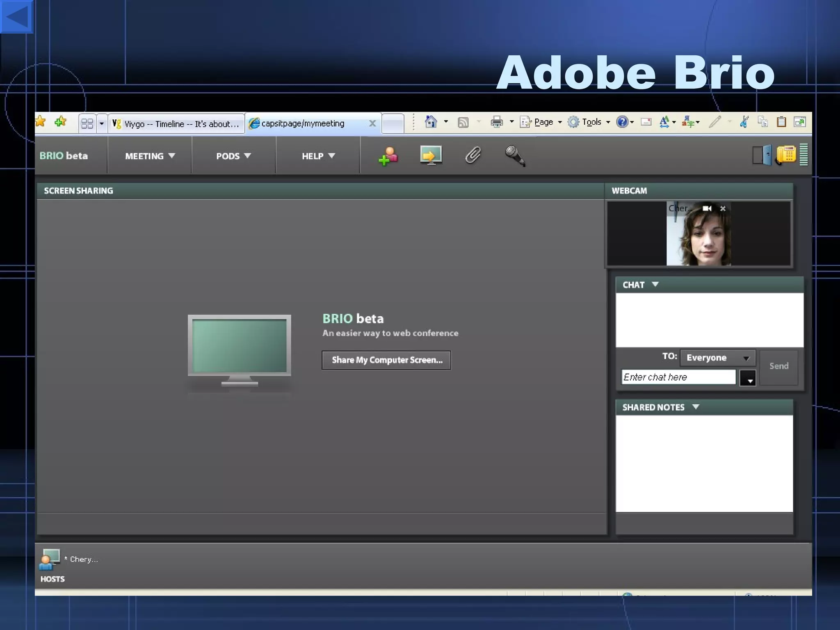Open the HELP menu in Brio
840x630 pixels.
point(318,156)
